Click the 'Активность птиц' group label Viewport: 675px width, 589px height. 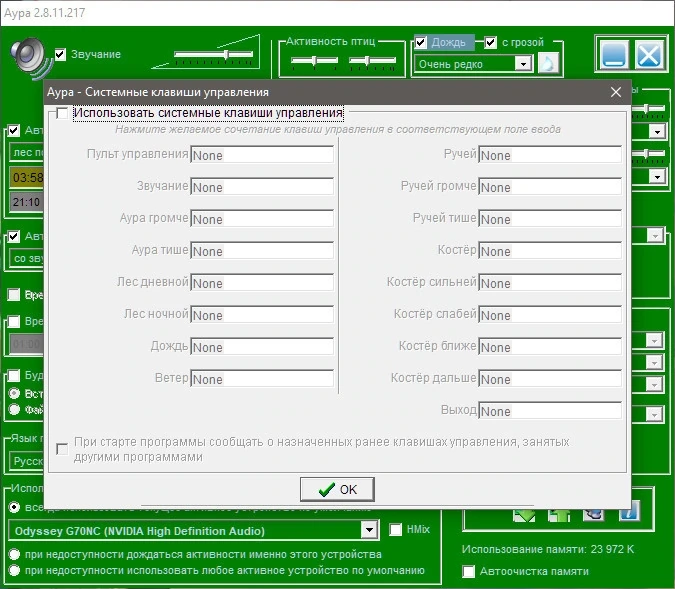pos(331,41)
